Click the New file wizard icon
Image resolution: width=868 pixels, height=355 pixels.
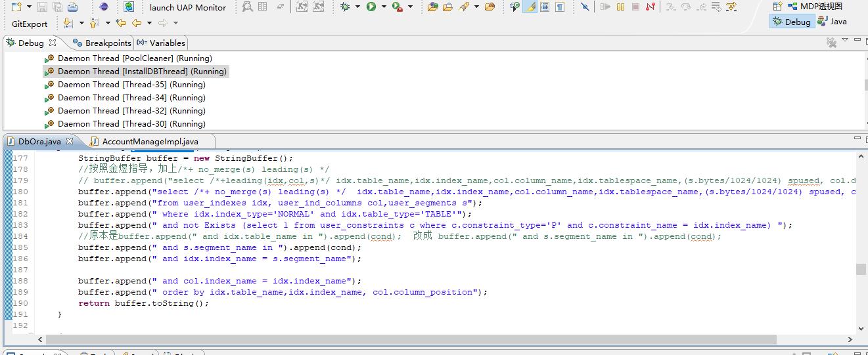click(x=16, y=7)
